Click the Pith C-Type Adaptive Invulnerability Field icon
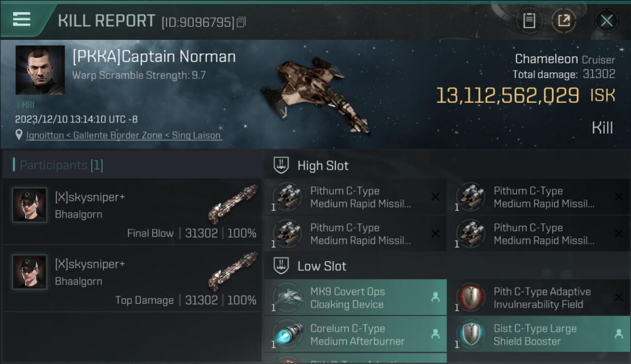Viewport: 631px width, 364px height. (x=470, y=298)
